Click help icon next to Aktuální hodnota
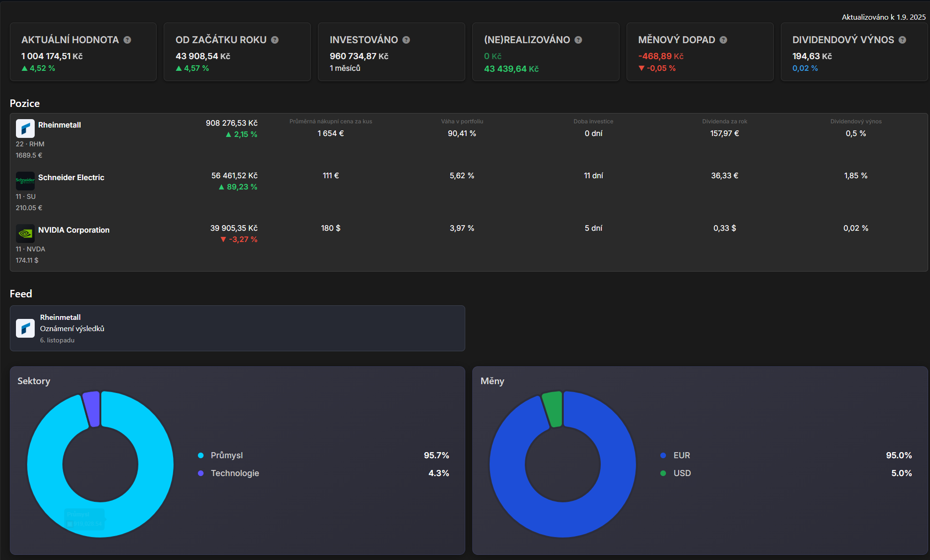The image size is (930, 560). [127, 40]
